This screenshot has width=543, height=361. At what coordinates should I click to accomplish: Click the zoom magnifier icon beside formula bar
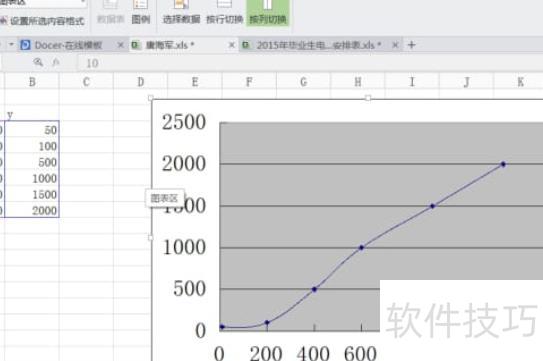point(38,62)
